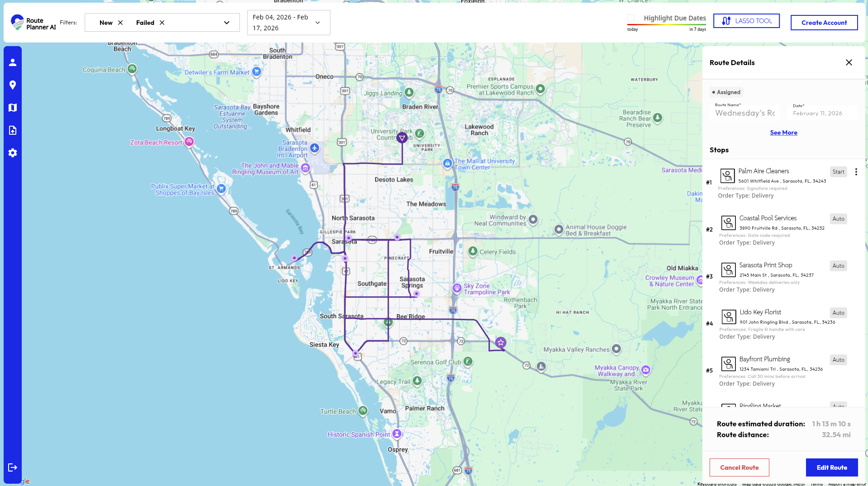
Task: Enable the Highlight Due Dates checkbox
Action: (x=630, y=18)
